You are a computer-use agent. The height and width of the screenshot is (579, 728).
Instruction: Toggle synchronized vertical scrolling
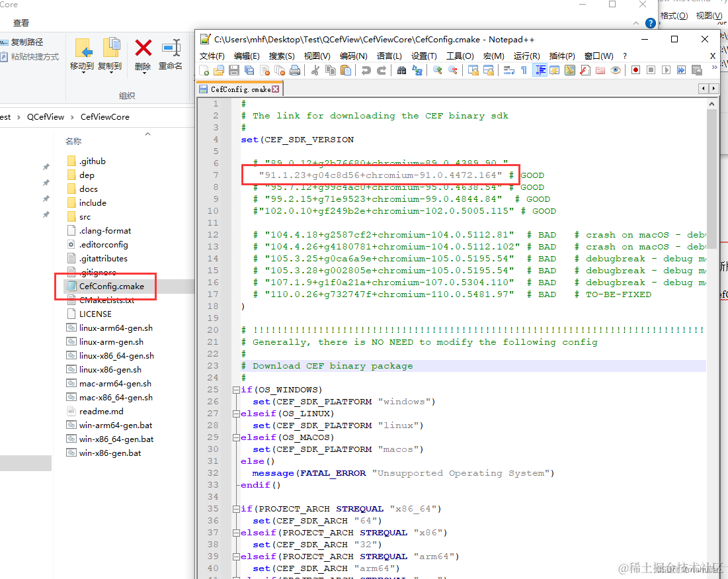(x=473, y=70)
